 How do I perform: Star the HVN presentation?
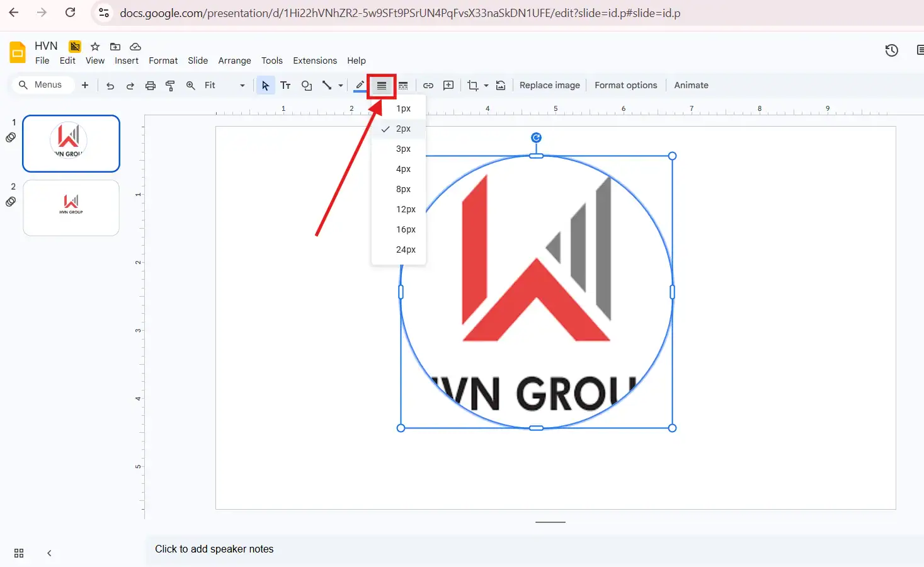95,47
